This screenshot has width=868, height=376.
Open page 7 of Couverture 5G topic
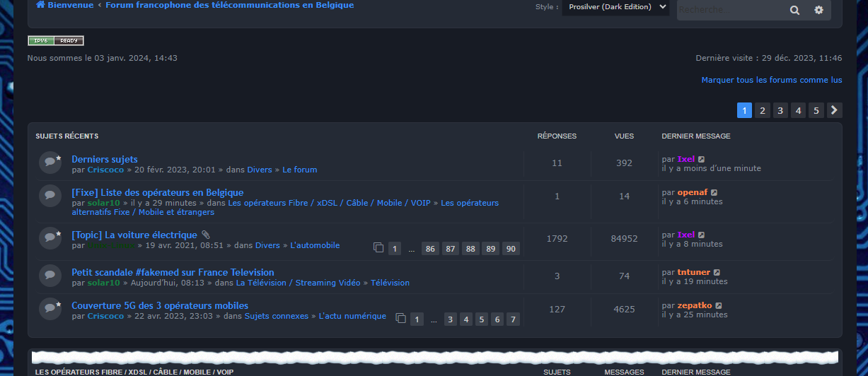pyautogui.click(x=513, y=319)
